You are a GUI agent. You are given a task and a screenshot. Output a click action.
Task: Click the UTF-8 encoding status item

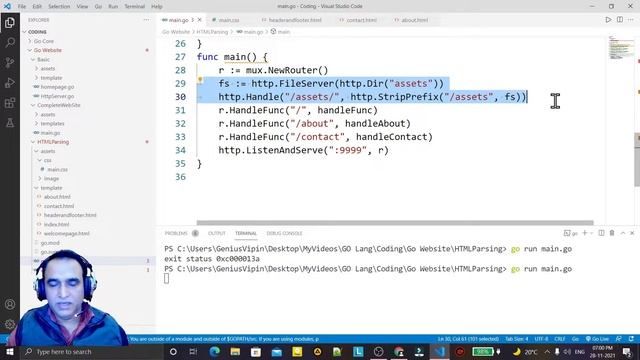(x=542, y=339)
